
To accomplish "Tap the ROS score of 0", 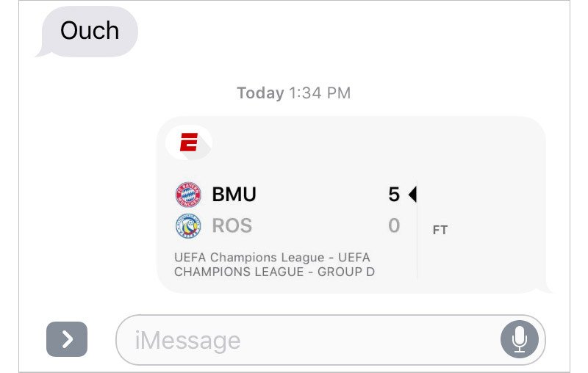I will click(x=394, y=225).
